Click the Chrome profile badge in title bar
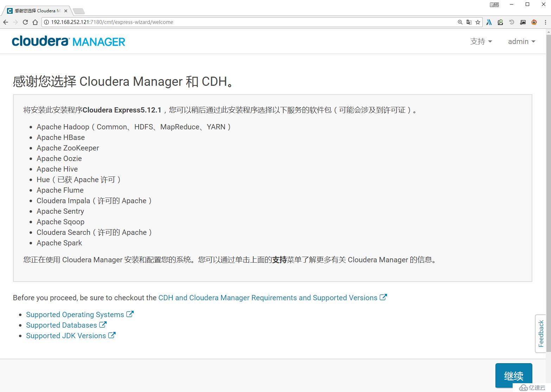Image resolution: width=551 pixels, height=392 pixels. (x=494, y=5)
